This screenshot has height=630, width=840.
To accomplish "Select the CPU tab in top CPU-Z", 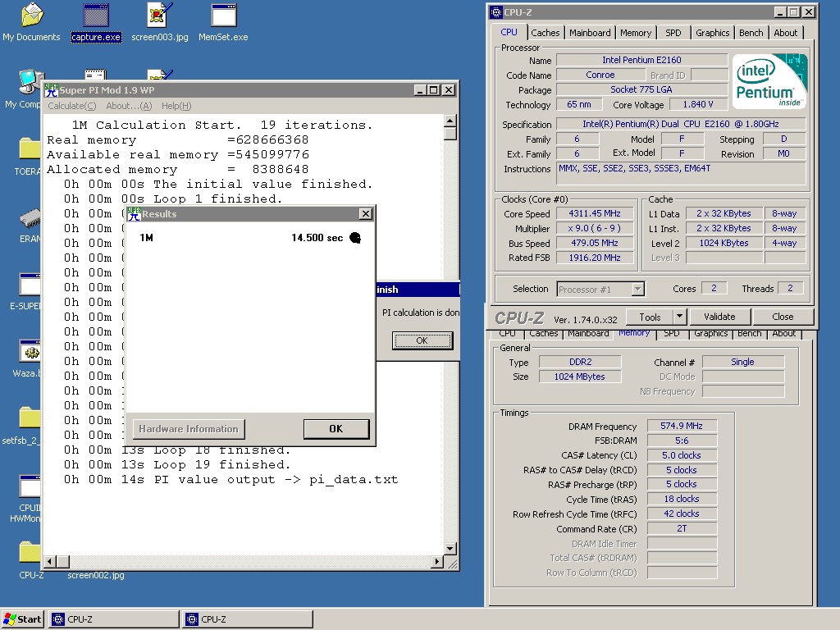I will [509, 32].
